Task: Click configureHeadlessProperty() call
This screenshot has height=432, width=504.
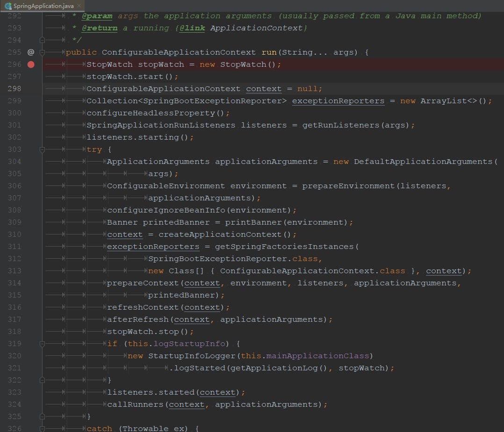Action: tap(156, 113)
